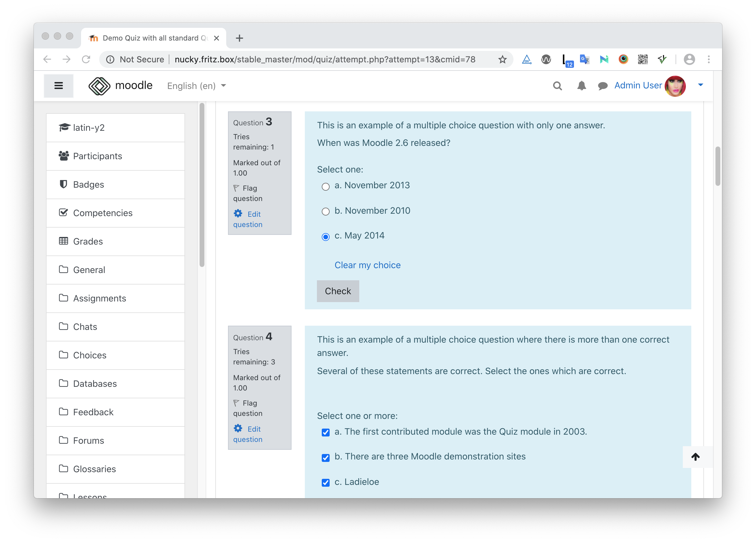Click the Admin User avatar picture
Viewport: 756px width, 543px height.
pos(675,86)
